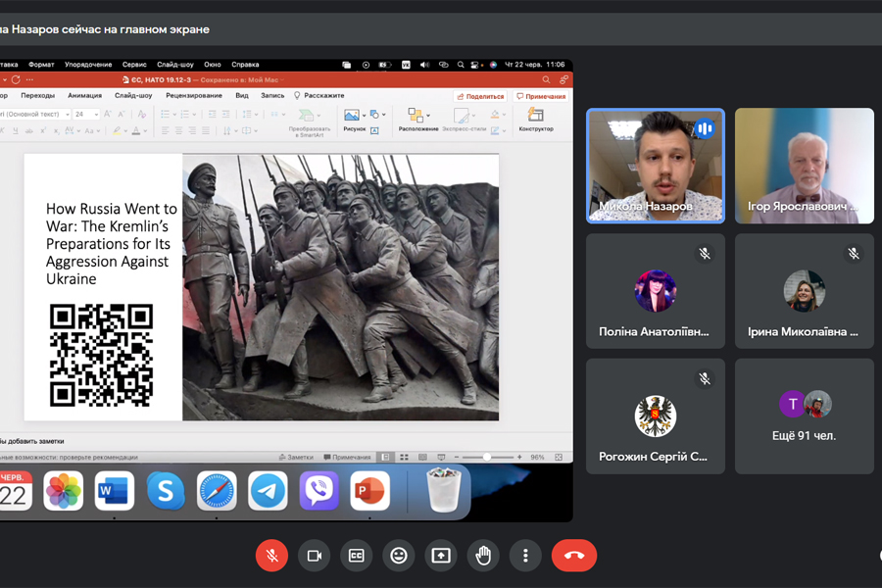This screenshot has height=588, width=882.
Task: Click the present screen button
Action: pos(441,556)
